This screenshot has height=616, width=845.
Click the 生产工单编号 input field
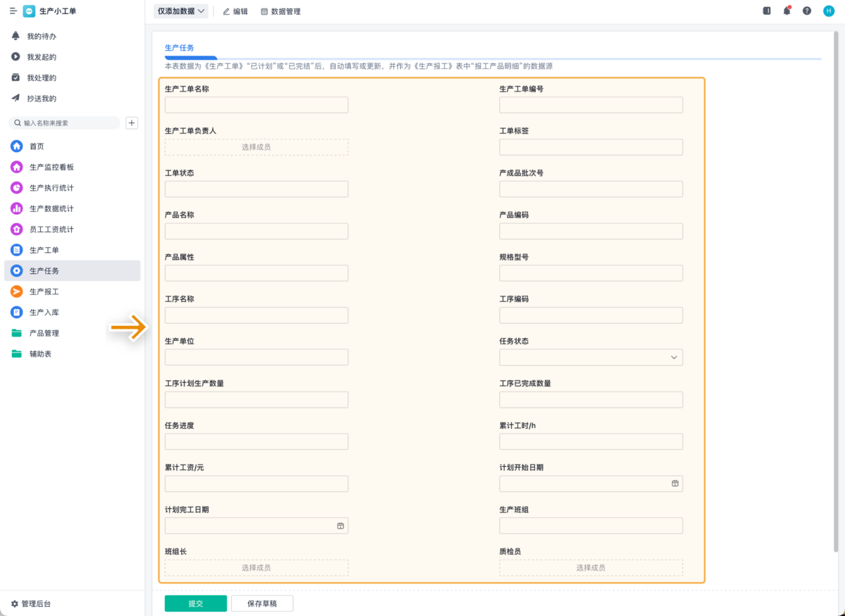[591, 105]
